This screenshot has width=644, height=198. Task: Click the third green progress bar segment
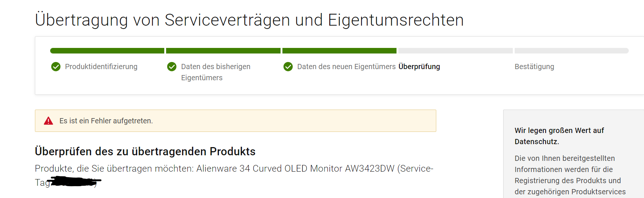tap(339, 51)
